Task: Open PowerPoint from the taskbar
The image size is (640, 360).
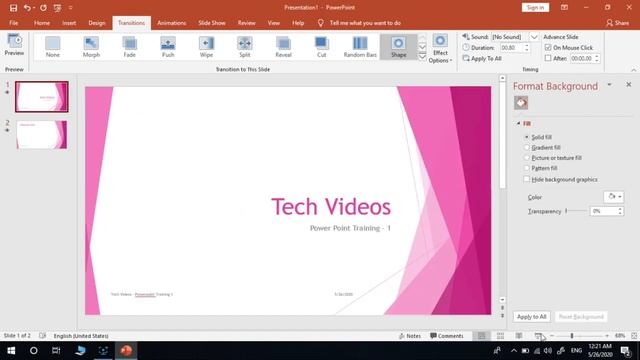Action: (x=126, y=351)
